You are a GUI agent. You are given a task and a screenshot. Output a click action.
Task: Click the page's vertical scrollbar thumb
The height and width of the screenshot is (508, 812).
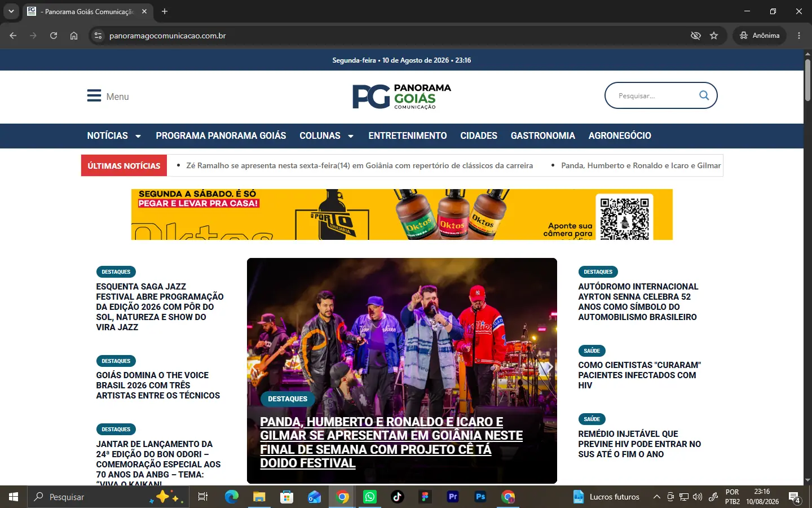click(807, 79)
